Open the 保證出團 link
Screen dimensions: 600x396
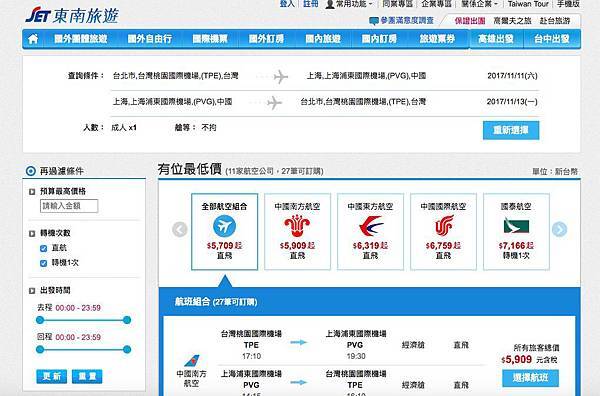click(x=470, y=21)
